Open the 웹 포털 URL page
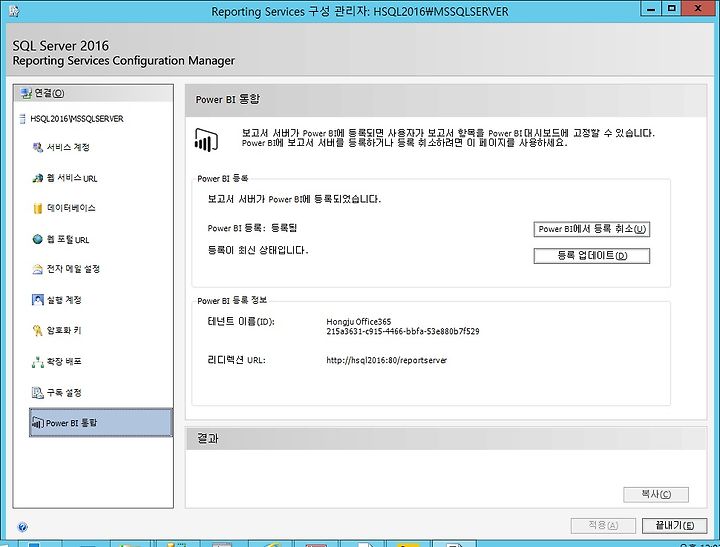Screen dimensions: 720x547 [x=68, y=239]
